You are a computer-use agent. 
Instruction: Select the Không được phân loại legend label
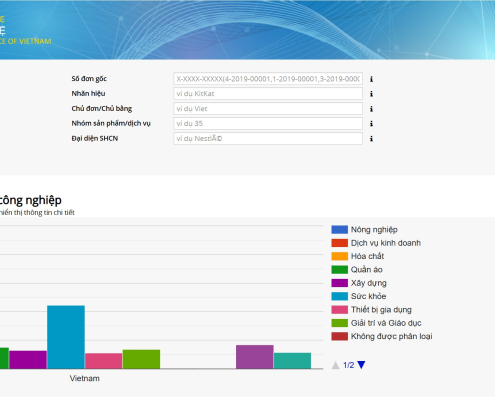pyautogui.click(x=391, y=336)
